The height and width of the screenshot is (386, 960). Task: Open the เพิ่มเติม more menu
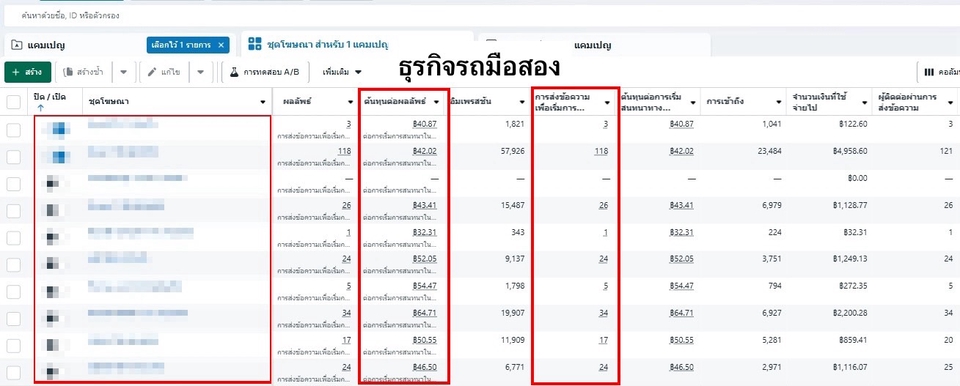[342, 72]
